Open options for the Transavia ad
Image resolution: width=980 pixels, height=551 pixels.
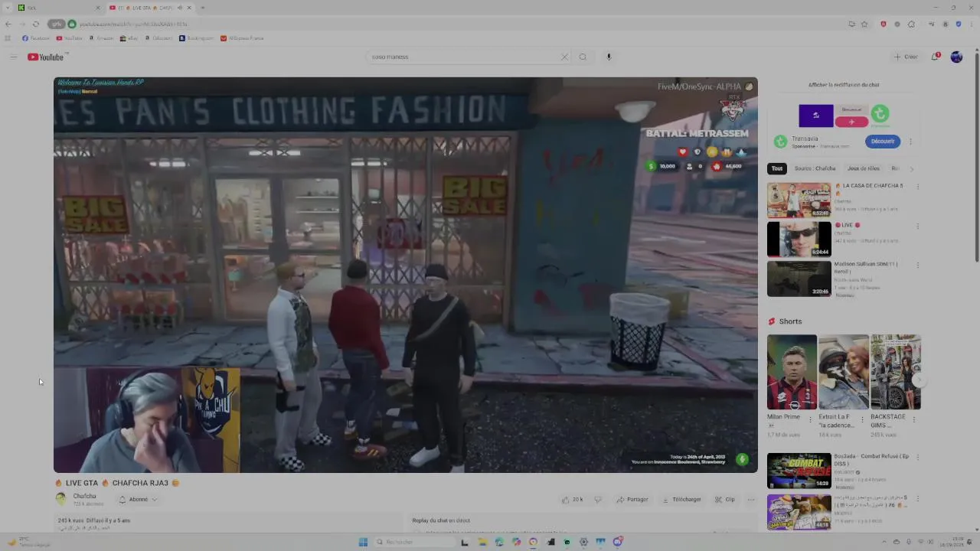[910, 142]
